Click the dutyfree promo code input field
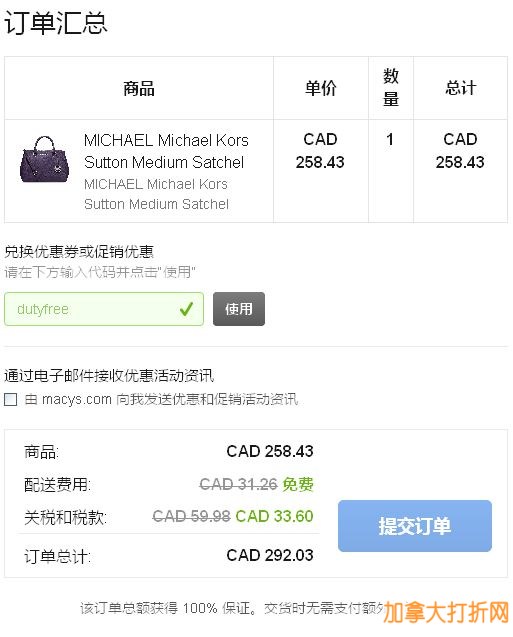 click(x=104, y=309)
